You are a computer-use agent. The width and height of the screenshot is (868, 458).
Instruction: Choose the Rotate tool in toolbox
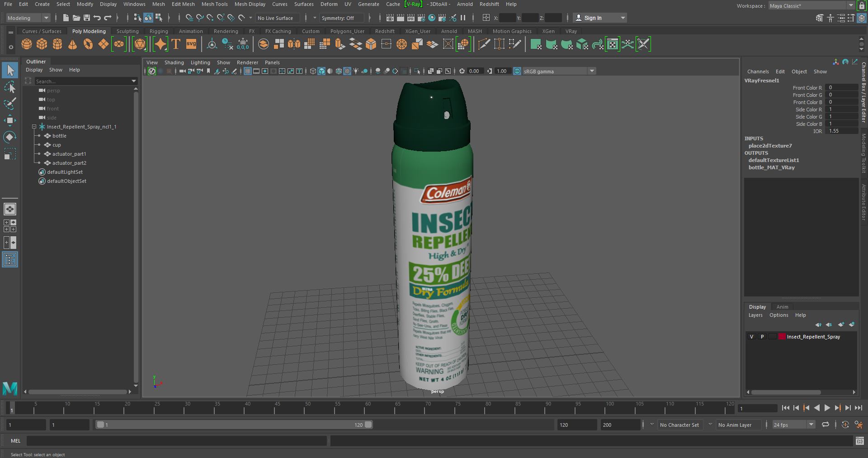tap(10, 137)
